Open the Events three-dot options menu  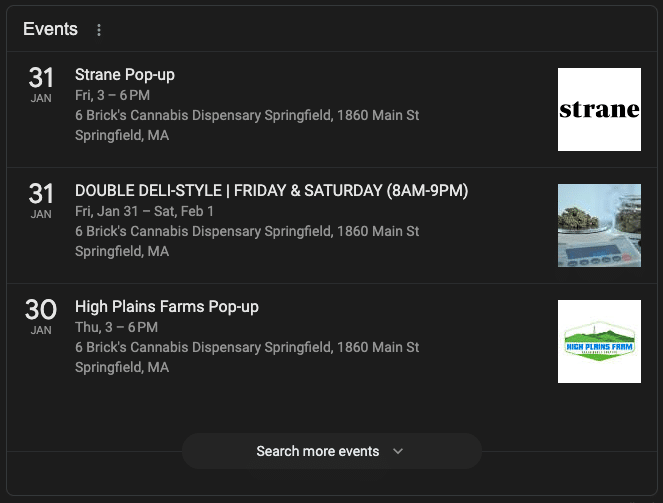pos(99,30)
